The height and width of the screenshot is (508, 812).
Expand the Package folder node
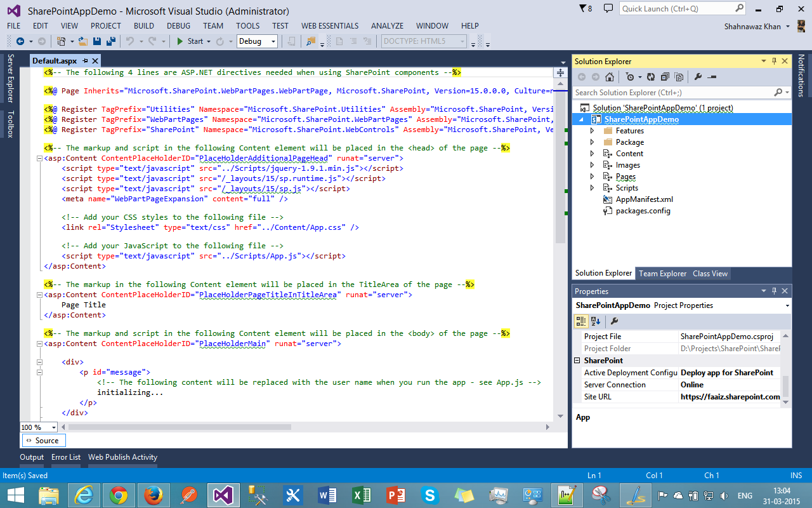coord(593,142)
